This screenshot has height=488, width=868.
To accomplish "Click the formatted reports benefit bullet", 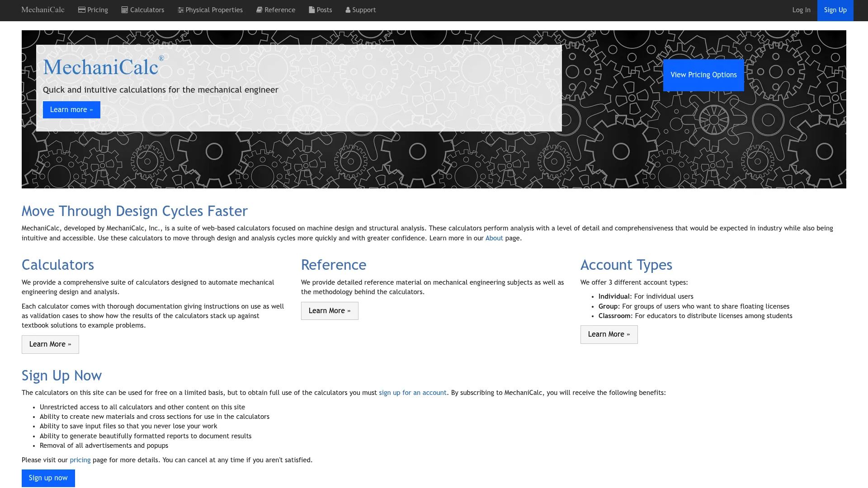I will tap(146, 436).
